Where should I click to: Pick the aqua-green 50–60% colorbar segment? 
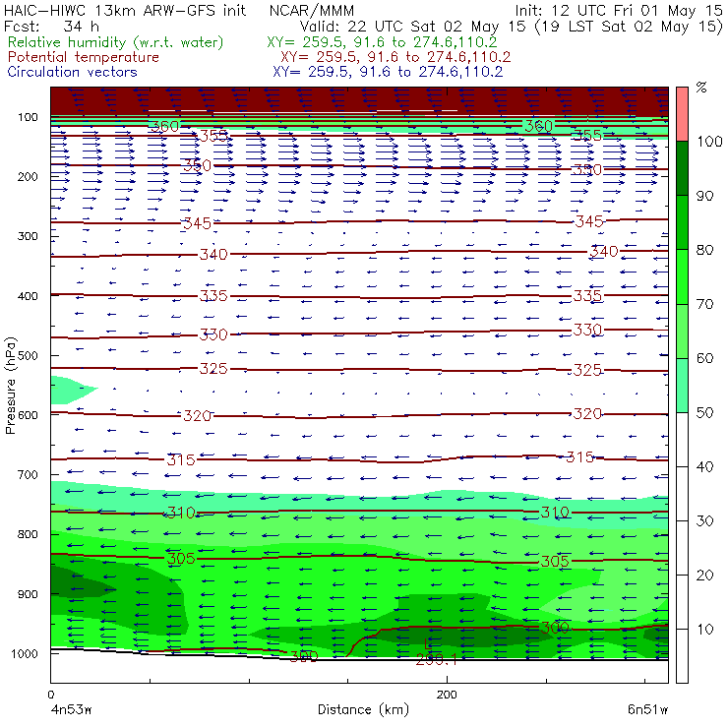coord(682,386)
